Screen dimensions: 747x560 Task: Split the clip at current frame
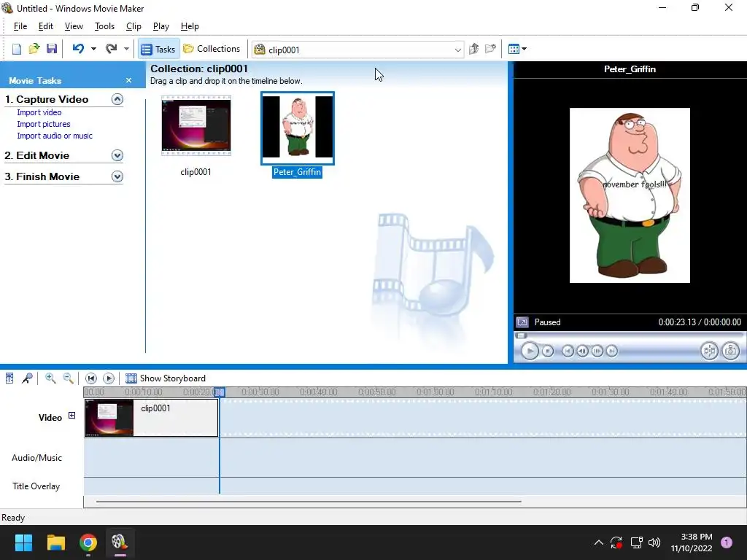(x=709, y=351)
